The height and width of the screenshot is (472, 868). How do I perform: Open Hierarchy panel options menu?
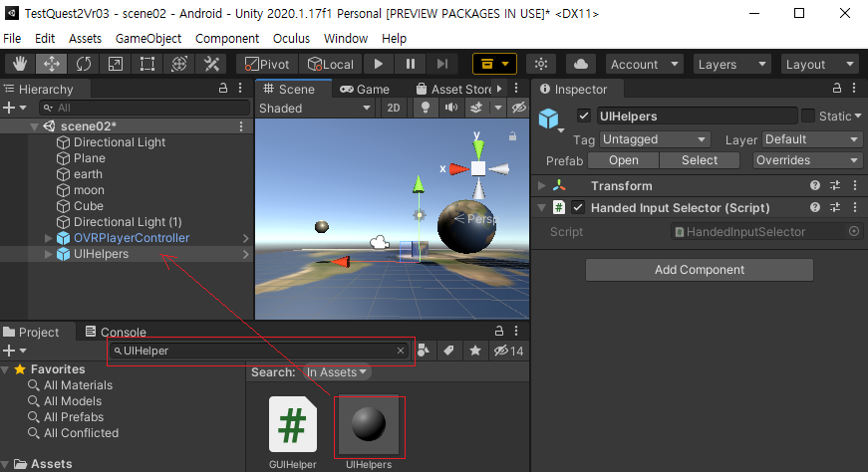coord(240,88)
